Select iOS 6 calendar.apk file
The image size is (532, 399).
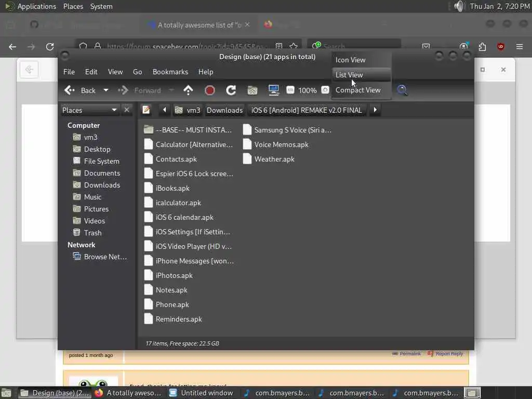click(179, 217)
